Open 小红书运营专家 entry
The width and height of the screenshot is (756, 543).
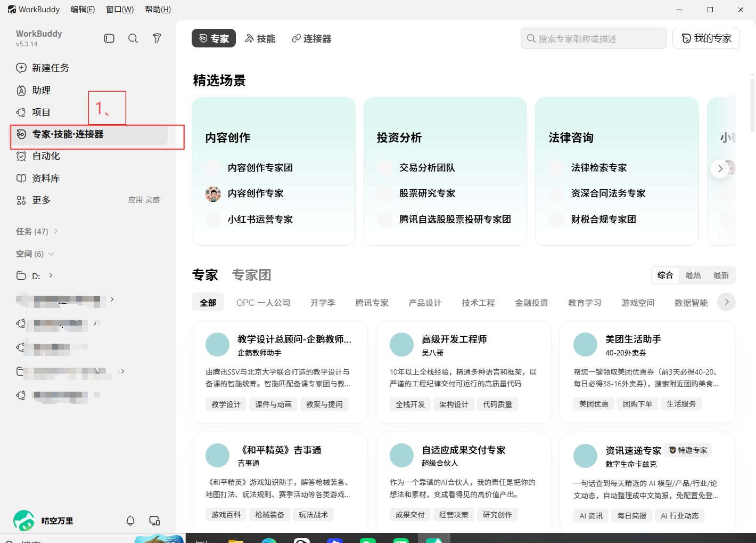260,220
